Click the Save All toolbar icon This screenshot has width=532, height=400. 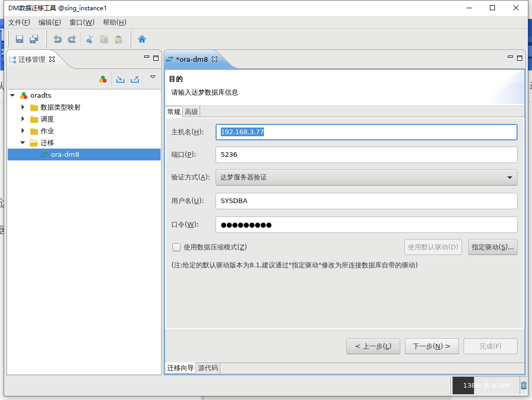pos(34,39)
